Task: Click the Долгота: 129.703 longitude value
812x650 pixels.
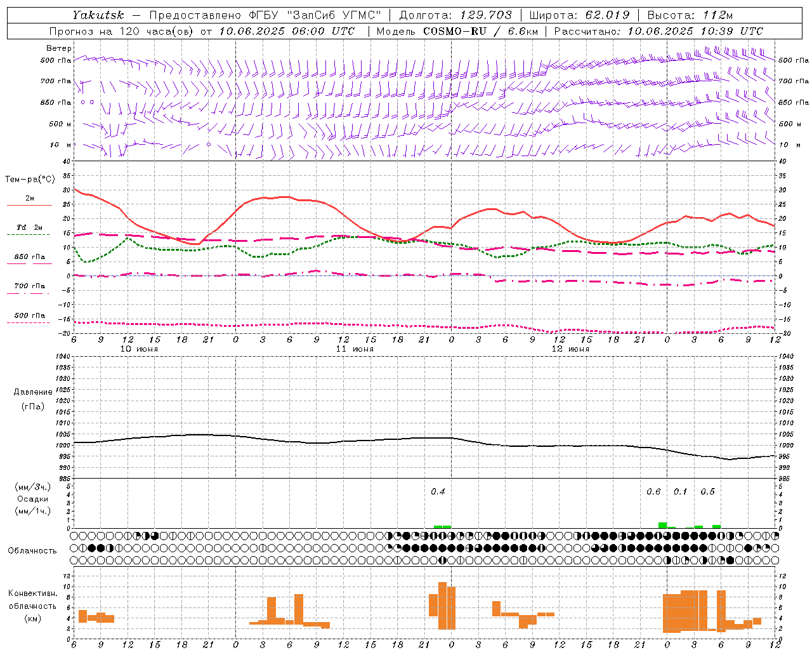Action: coord(455,15)
